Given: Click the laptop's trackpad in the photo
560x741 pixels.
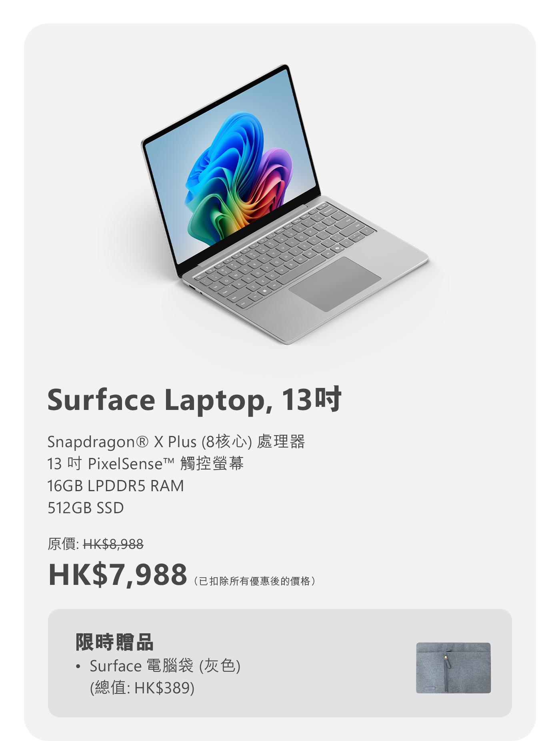Looking at the screenshot, I should (335, 283).
